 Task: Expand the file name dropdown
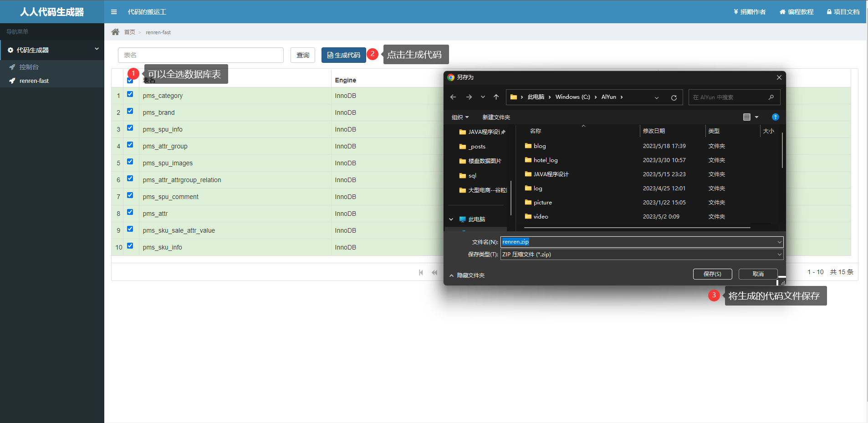(x=779, y=242)
